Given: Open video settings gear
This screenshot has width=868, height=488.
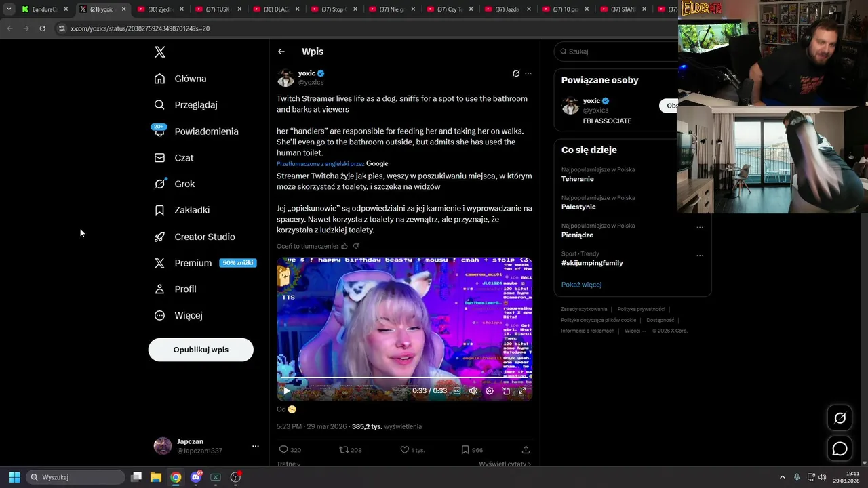Looking at the screenshot, I should pos(490,391).
